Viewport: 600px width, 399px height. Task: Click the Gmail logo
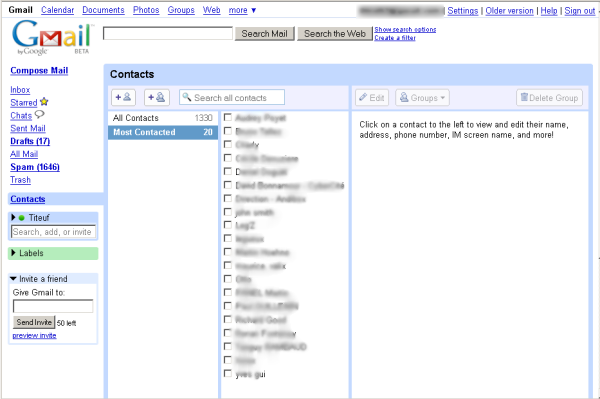[53, 38]
